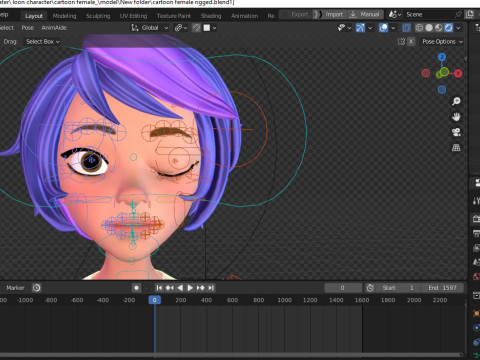Open the pivot point link dropdown

point(181,28)
